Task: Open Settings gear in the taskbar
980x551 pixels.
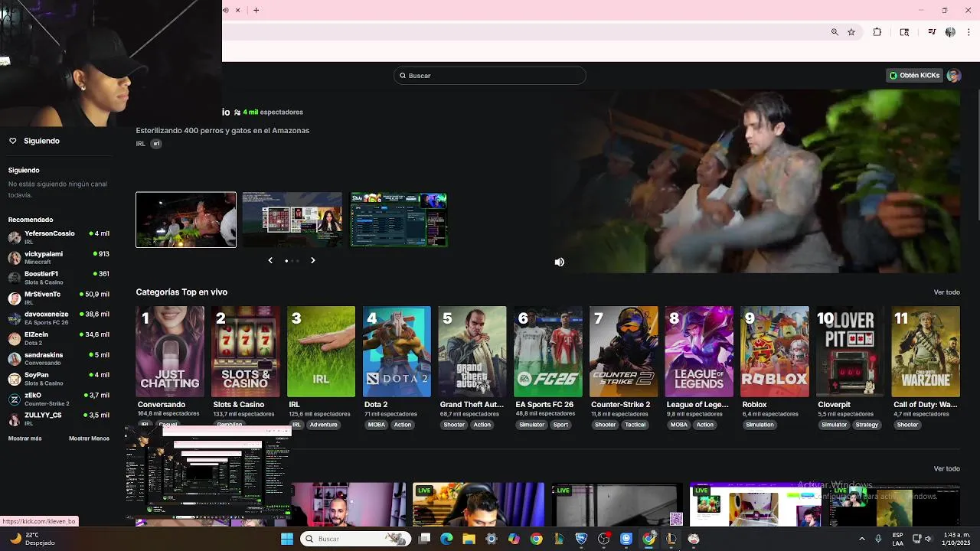Action: tap(492, 539)
